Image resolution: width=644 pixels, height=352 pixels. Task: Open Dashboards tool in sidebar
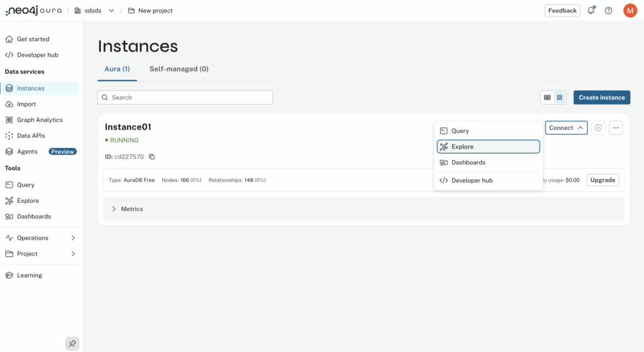point(40,216)
